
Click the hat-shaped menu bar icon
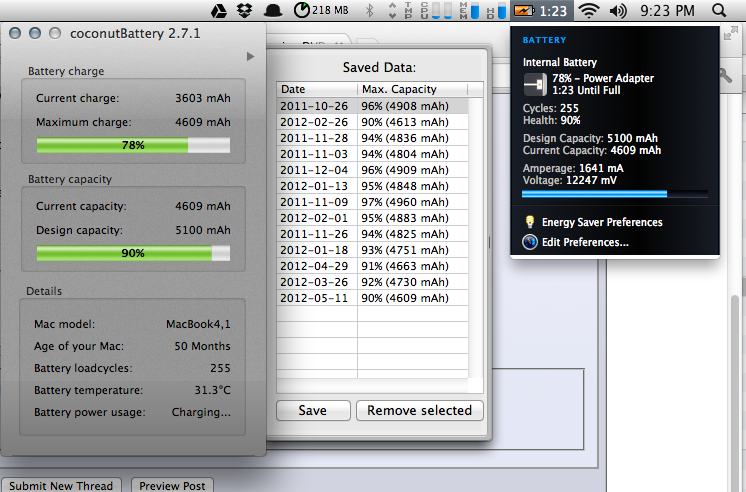coord(273,10)
